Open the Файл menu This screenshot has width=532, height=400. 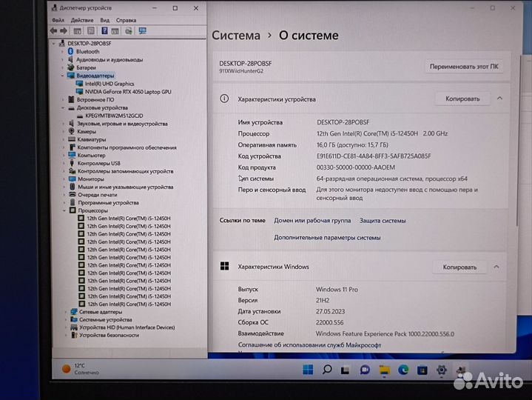coord(58,20)
